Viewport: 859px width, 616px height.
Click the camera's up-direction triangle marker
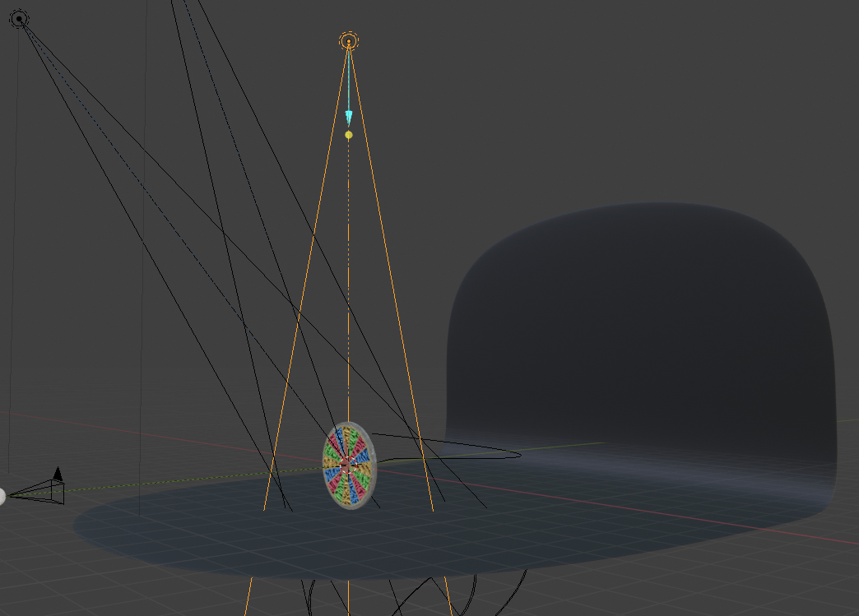[x=58, y=472]
